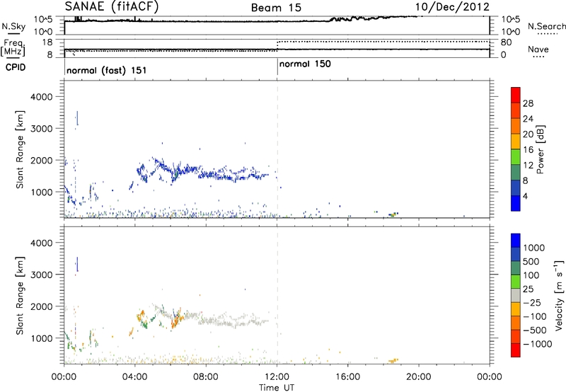Click the dashed 12:00 line in Power panel
Screen dimensions: 566x392
tap(277, 149)
